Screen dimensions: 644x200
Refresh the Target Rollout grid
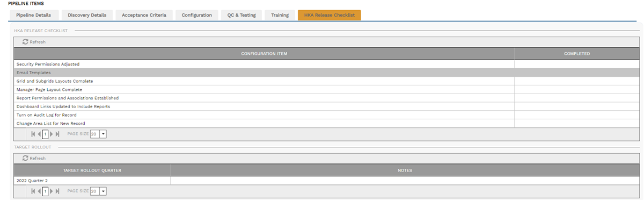[34, 159]
